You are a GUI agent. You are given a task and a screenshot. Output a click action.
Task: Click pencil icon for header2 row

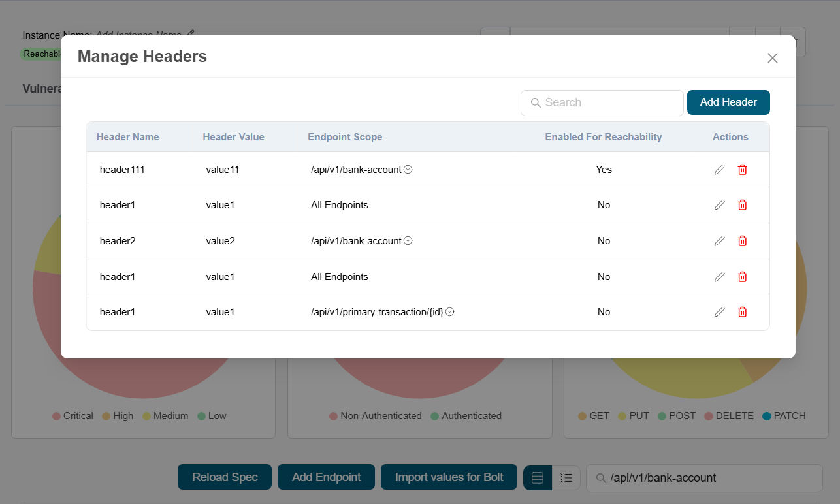[x=719, y=241]
